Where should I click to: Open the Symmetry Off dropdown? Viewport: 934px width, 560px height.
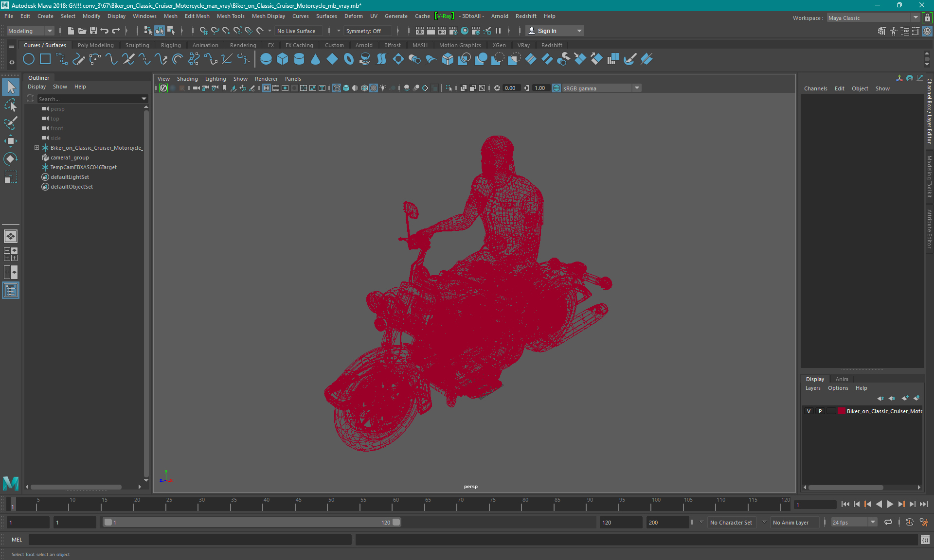[x=367, y=31]
